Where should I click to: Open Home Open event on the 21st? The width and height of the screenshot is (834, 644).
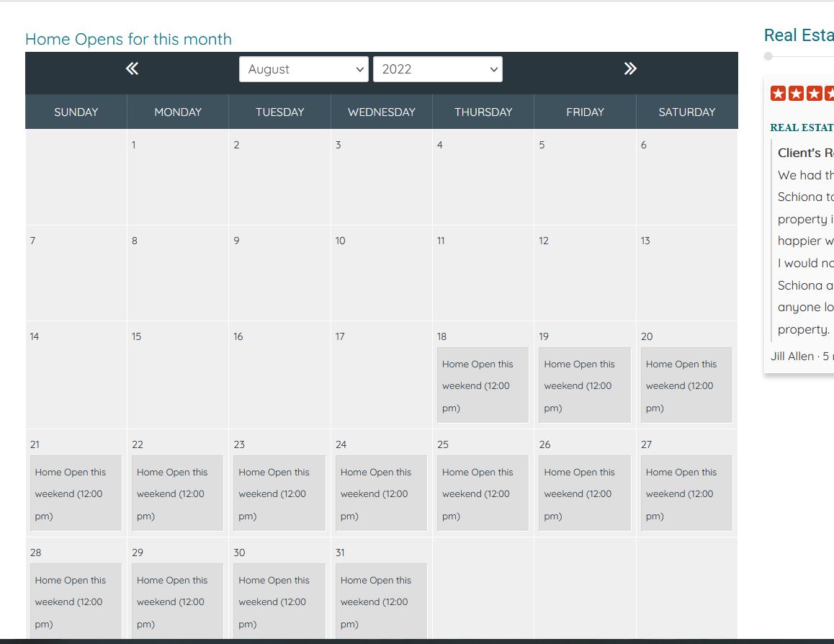coord(76,493)
